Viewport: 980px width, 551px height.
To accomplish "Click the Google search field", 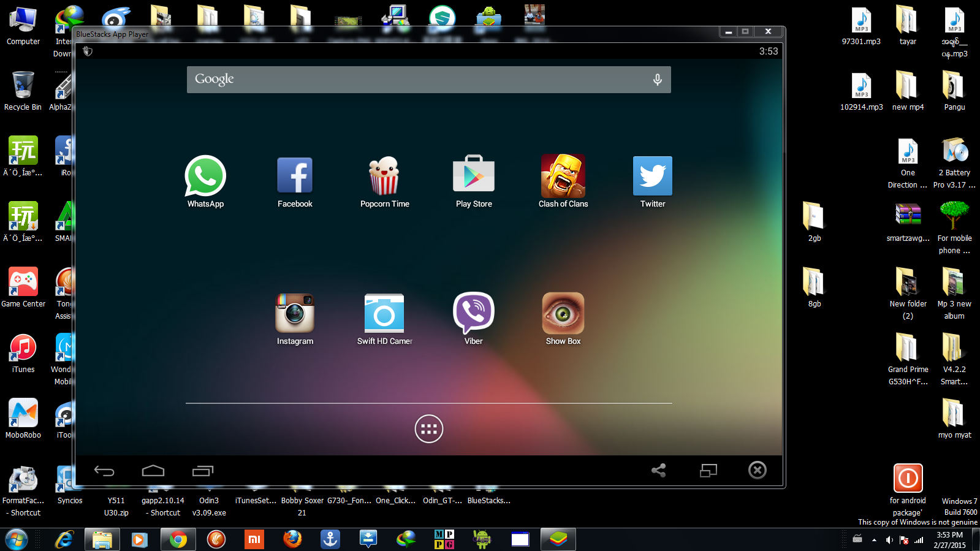I will point(429,80).
